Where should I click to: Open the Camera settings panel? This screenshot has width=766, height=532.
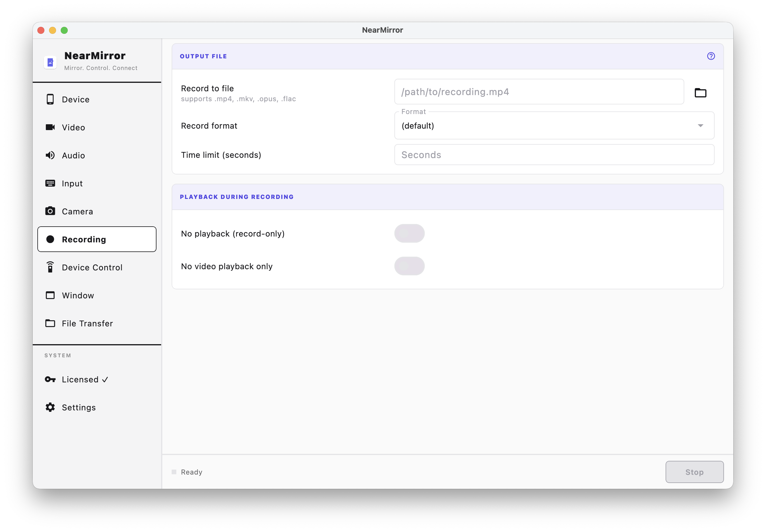[x=77, y=211]
